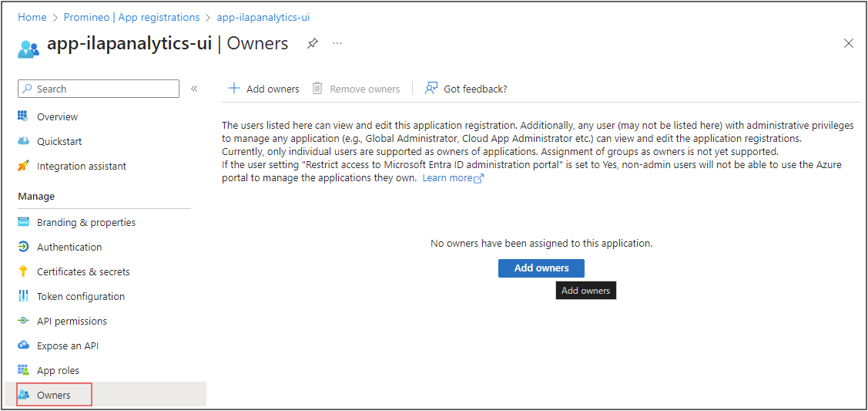The height and width of the screenshot is (411, 868).
Task: Go to Promineo | App registrations breadcrumb
Action: tap(132, 17)
